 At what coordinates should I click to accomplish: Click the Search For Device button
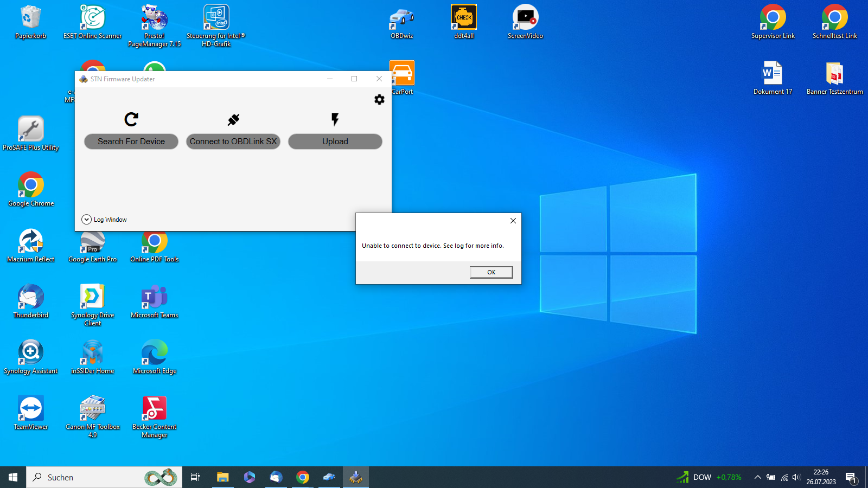(131, 142)
